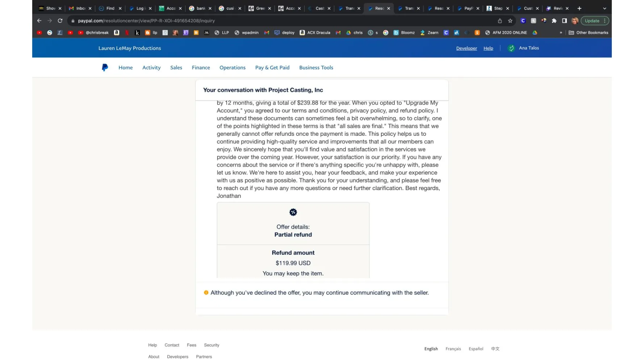Viewport: 644px width, 362px height.
Task: Expand the tab search chevron
Action: [x=604, y=8]
